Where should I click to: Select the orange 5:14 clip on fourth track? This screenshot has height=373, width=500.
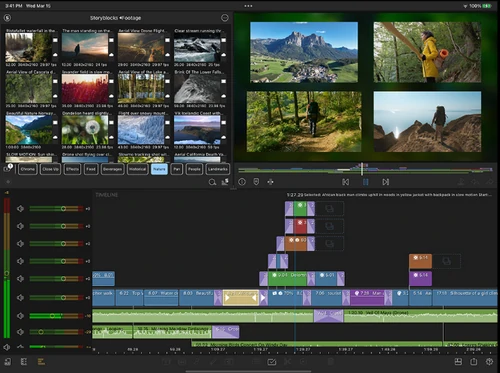[420, 261]
